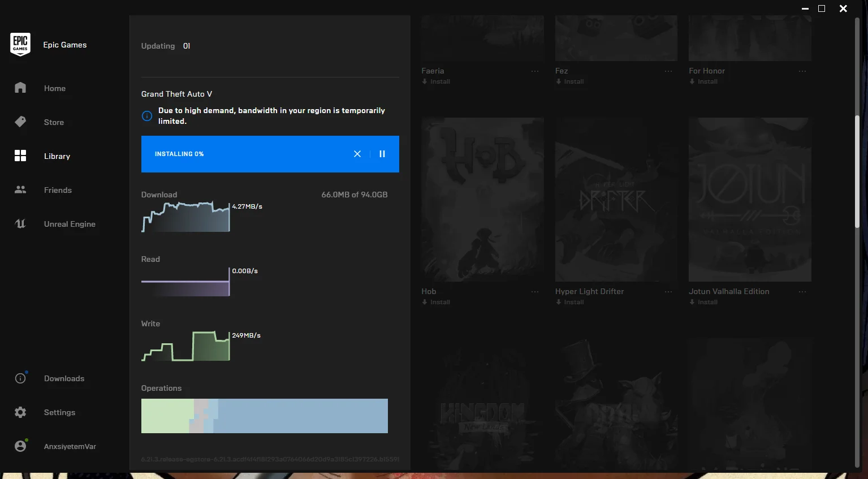
Task: Open the Downloads info icon
Action: tap(20, 378)
